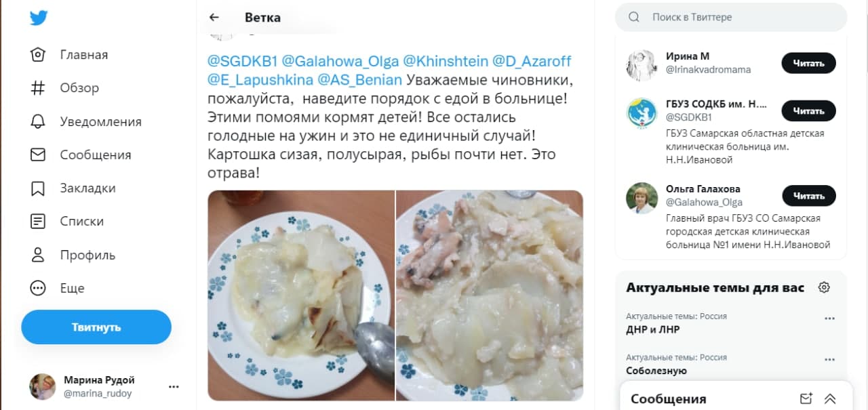Expand the Сообщения messages drawer
Screen dimensions: 868x410
pos(829,398)
